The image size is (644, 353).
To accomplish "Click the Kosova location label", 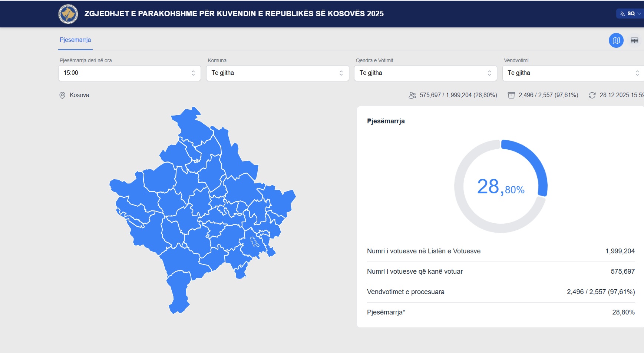I will point(79,95).
